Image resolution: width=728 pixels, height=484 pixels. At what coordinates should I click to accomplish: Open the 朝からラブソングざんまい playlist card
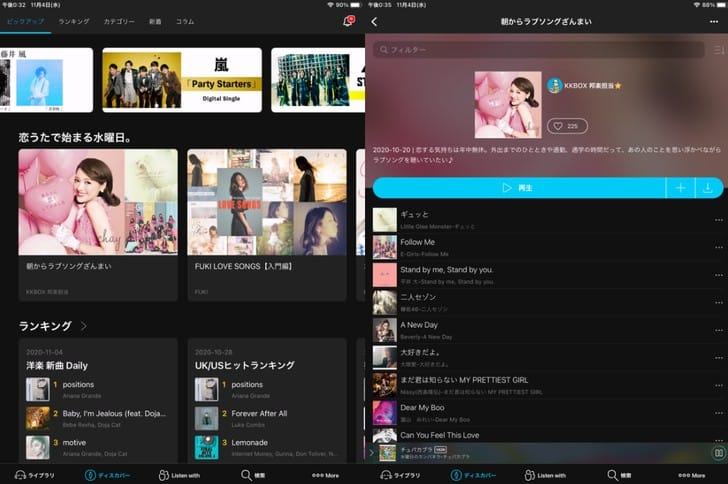click(98, 225)
